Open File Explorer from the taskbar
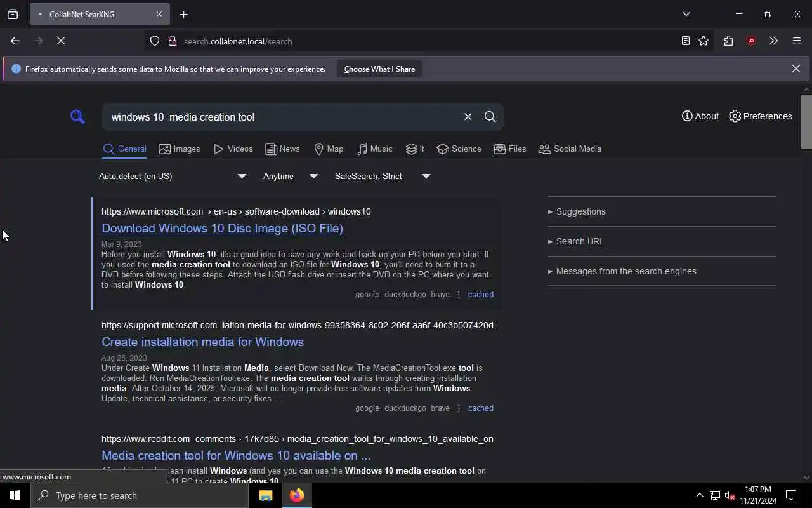 [x=265, y=495]
